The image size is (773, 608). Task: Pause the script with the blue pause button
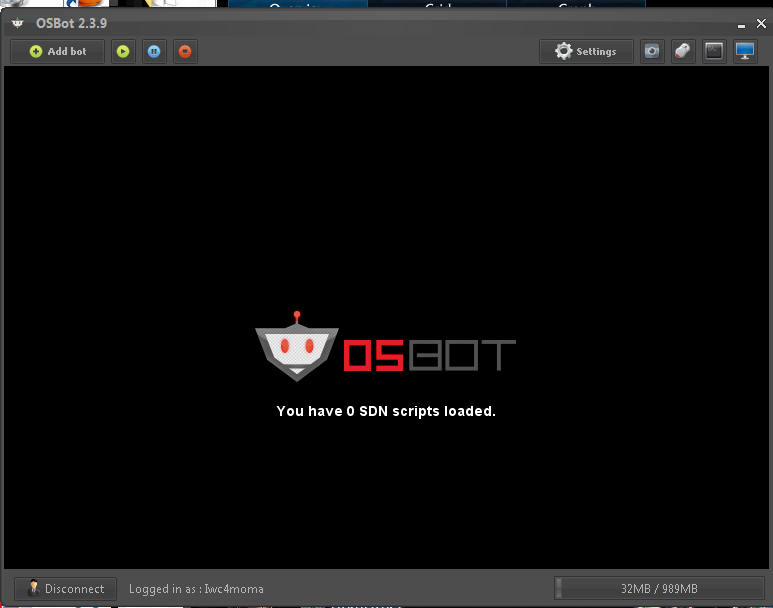pos(154,51)
